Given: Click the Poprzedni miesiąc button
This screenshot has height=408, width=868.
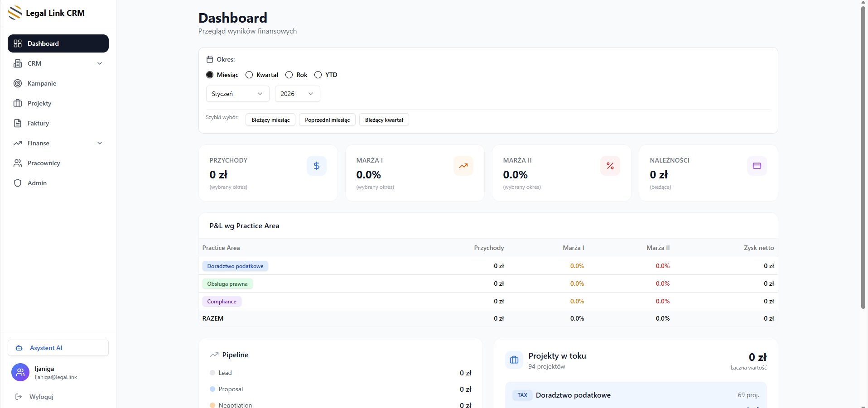Looking at the screenshot, I should (x=327, y=120).
